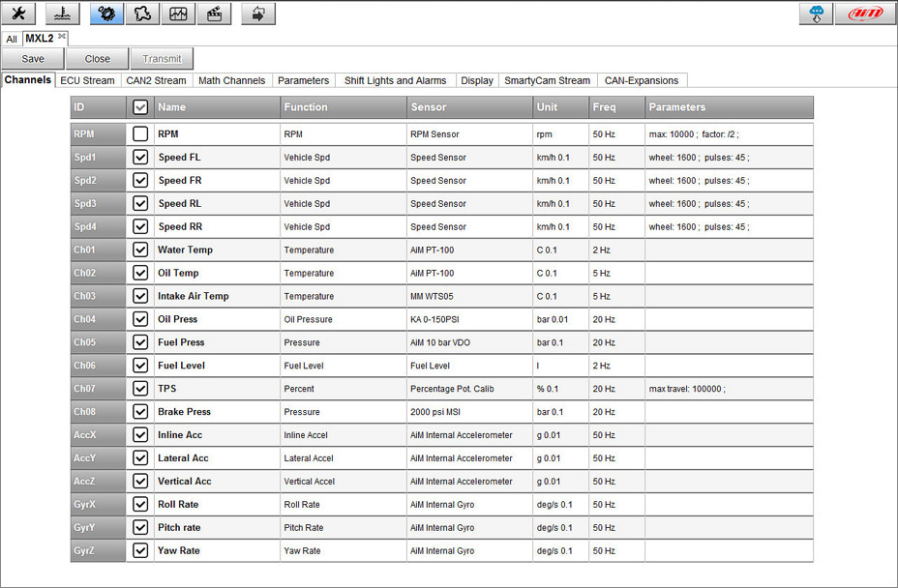Screen dimensions: 898x588
Task: Disable the Fuel Level channel checkbox
Action: pos(140,366)
